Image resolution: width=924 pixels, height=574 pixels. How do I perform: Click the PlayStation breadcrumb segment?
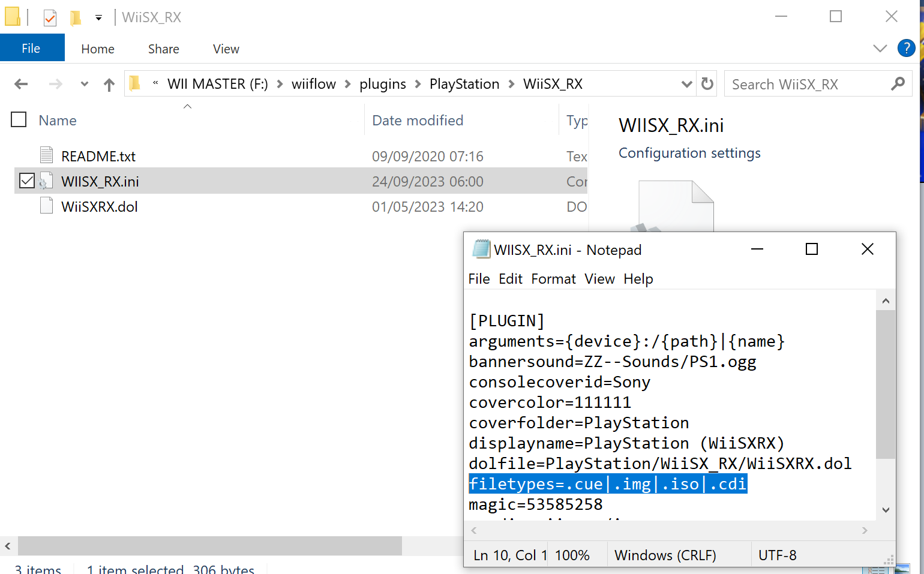[x=464, y=84]
